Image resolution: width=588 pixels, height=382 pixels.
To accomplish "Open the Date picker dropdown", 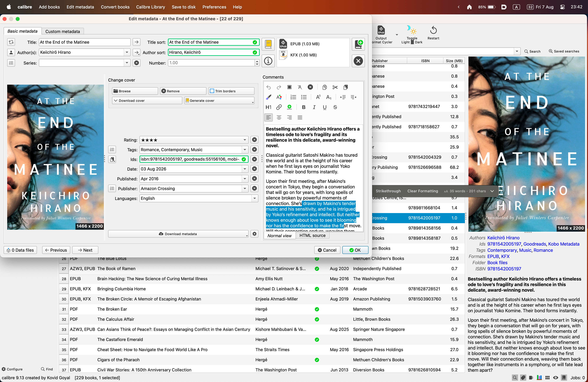I will [245, 169].
